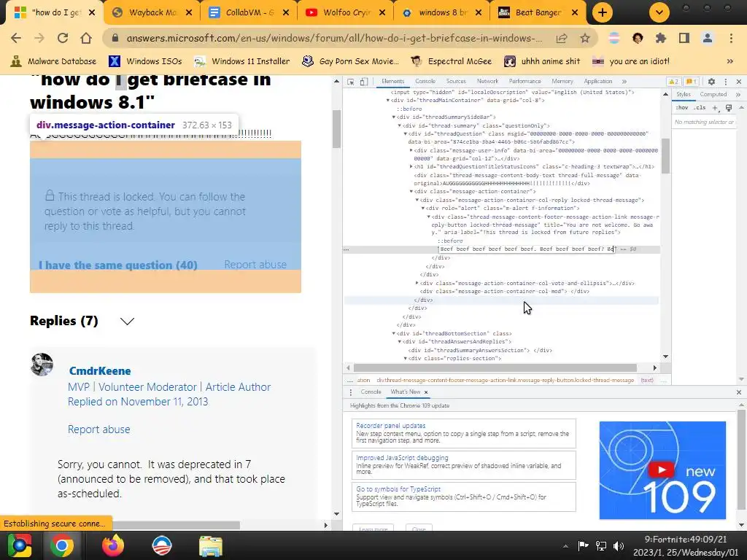Bookmark this page with the star icon
The height and width of the screenshot is (560, 747).
585,38
